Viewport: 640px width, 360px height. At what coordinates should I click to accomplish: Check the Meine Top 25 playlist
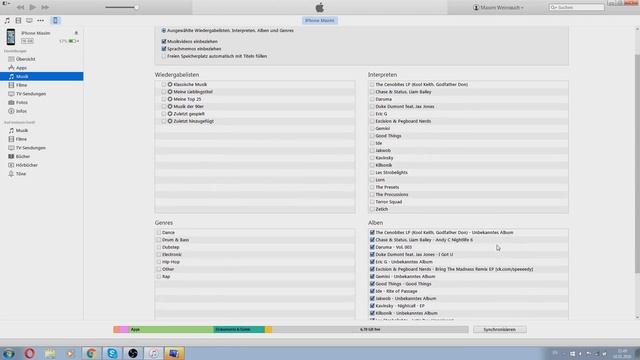(x=164, y=99)
